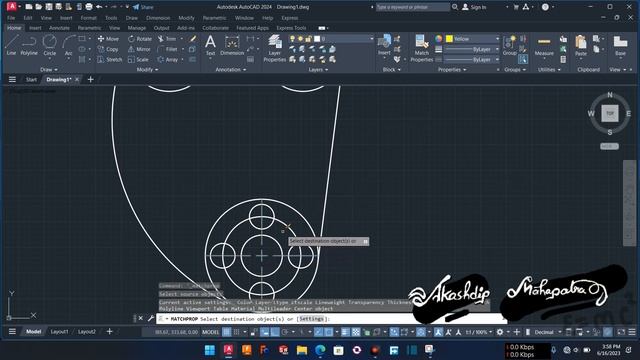Image resolution: width=640 pixels, height=360 pixels.
Task: Open the Decimal units dropdown in status bar
Action: click(x=548, y=332)
